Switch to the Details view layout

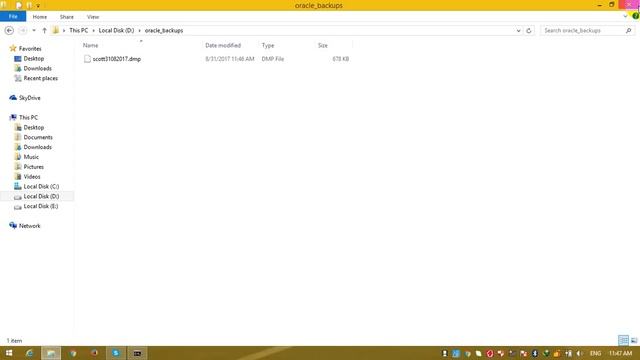coord(623,340)
